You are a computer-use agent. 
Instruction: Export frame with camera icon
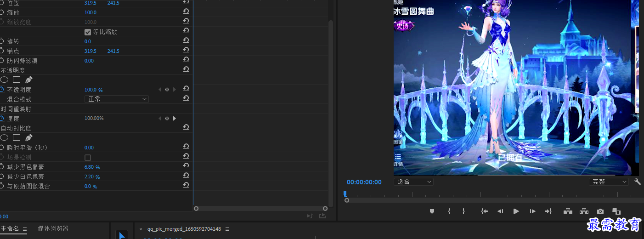point(600,211)
